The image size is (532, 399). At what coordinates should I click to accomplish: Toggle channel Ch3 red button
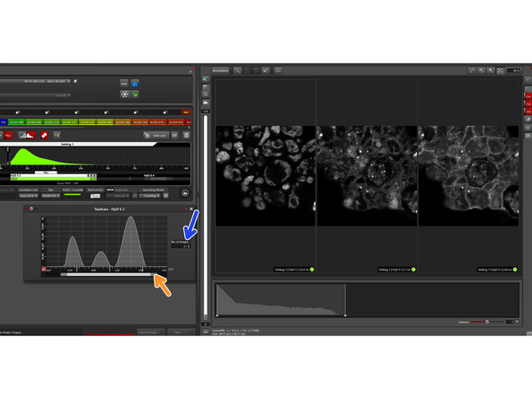pos(528,111)
